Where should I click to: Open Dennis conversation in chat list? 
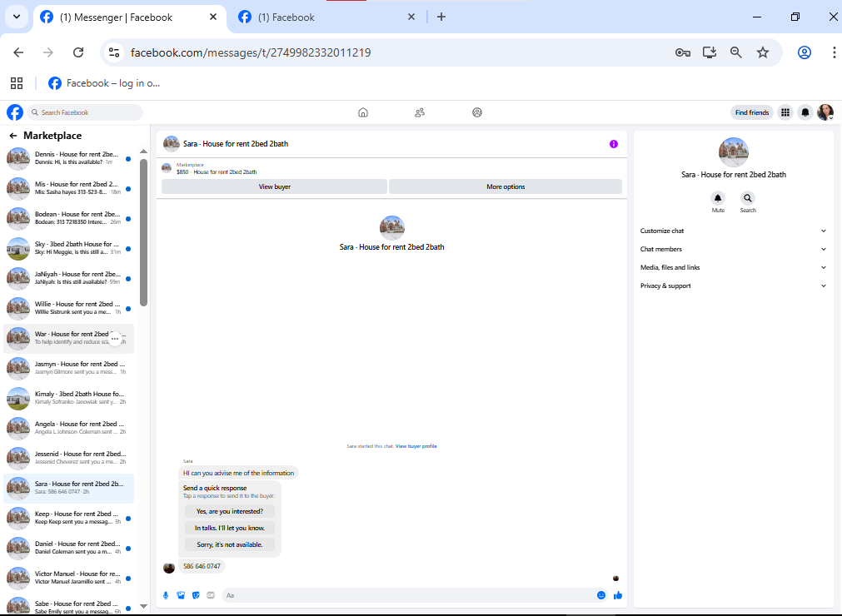pyautogui.click(x=69, y=158)
